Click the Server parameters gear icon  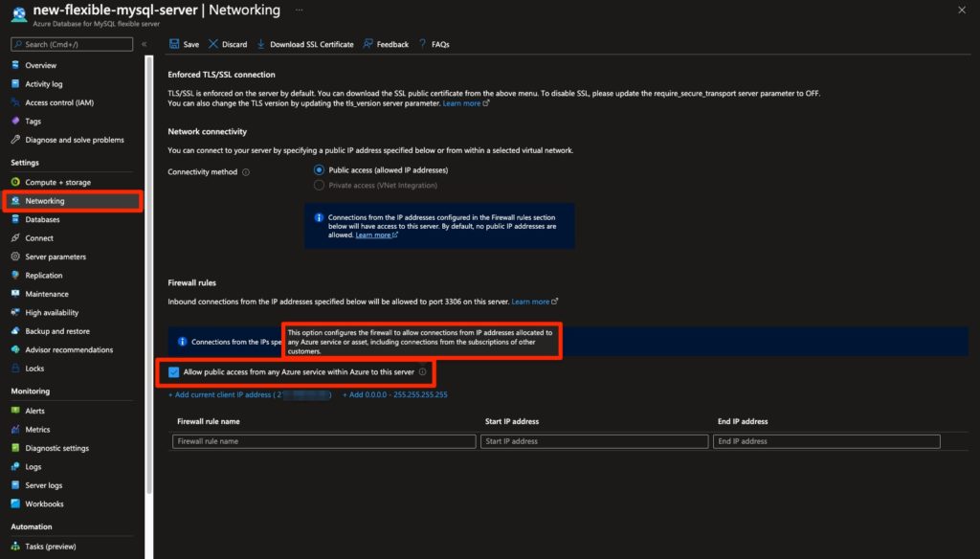(x=15, y=257)
